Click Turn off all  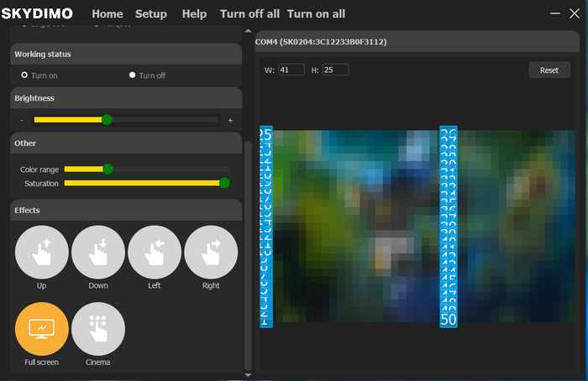click(x=249, y=14)
